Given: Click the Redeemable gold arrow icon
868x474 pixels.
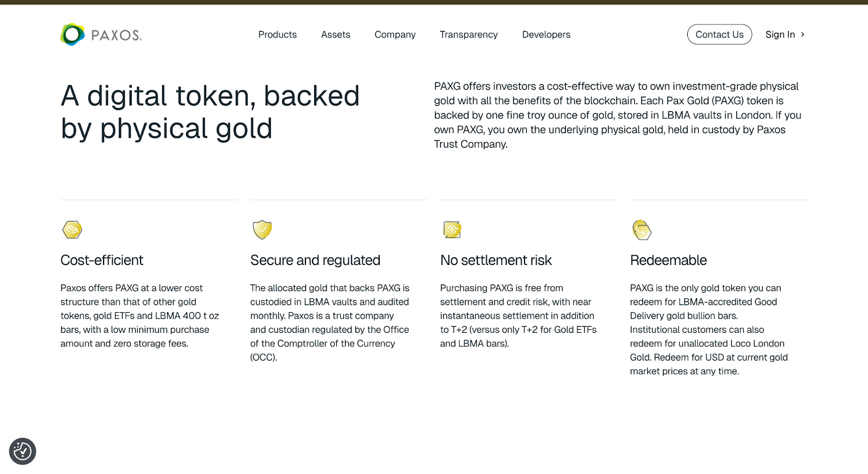Looking at the screenshot, I should (642, 230).
